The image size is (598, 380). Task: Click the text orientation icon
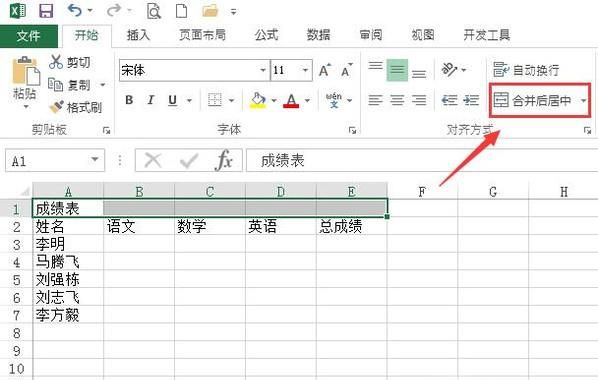pyautogui.click(x=449, y=70)
